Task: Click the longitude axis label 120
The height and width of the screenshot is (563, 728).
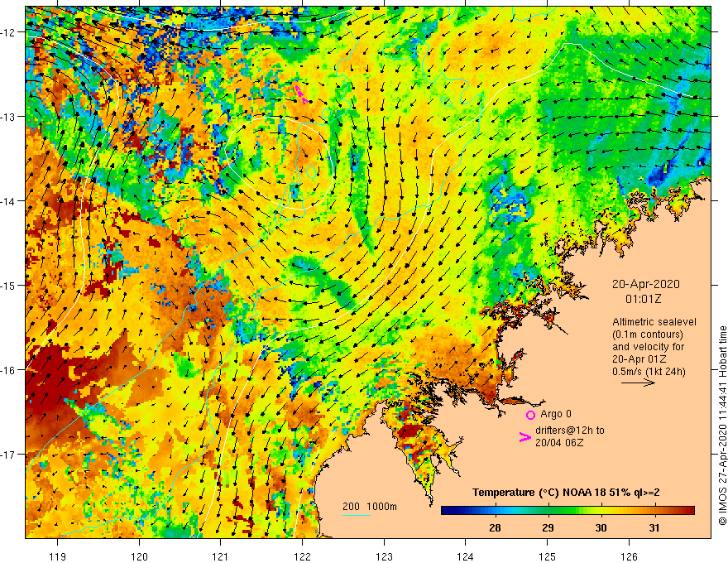Action: 139,556
